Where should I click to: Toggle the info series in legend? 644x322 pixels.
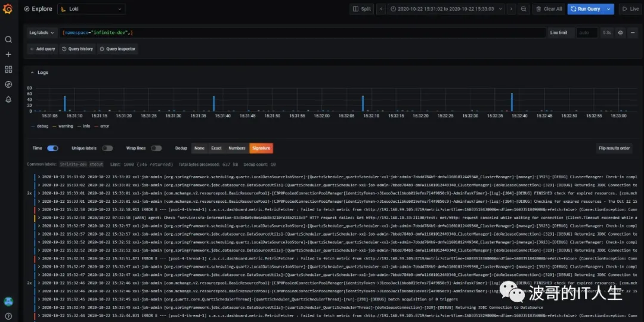pos(84,126)
